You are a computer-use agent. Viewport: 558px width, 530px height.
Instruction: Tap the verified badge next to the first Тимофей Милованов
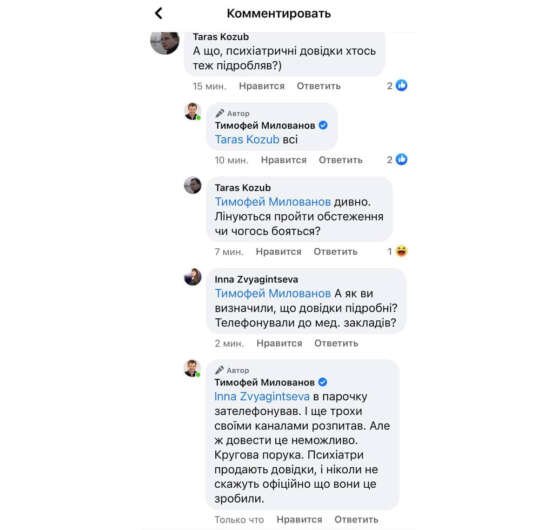coord(323,125)
